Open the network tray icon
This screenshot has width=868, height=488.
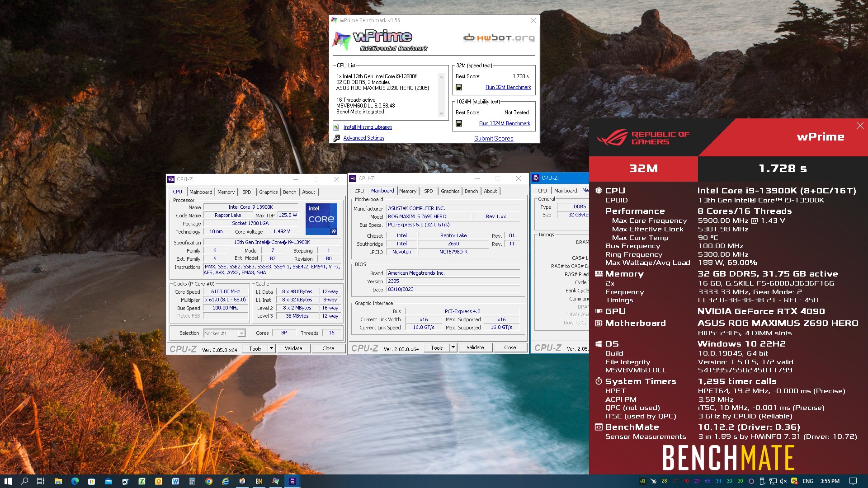[x=773, y=481]
